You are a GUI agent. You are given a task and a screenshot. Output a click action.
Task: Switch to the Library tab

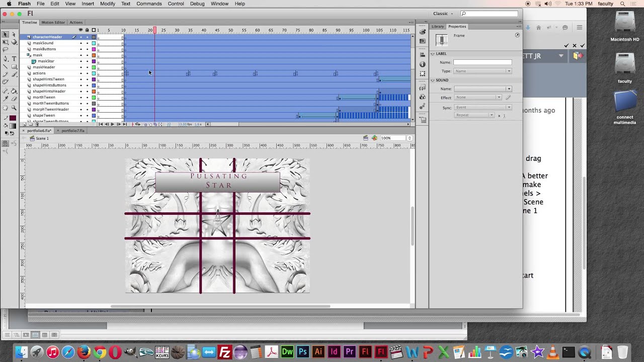tap(438, 26)
